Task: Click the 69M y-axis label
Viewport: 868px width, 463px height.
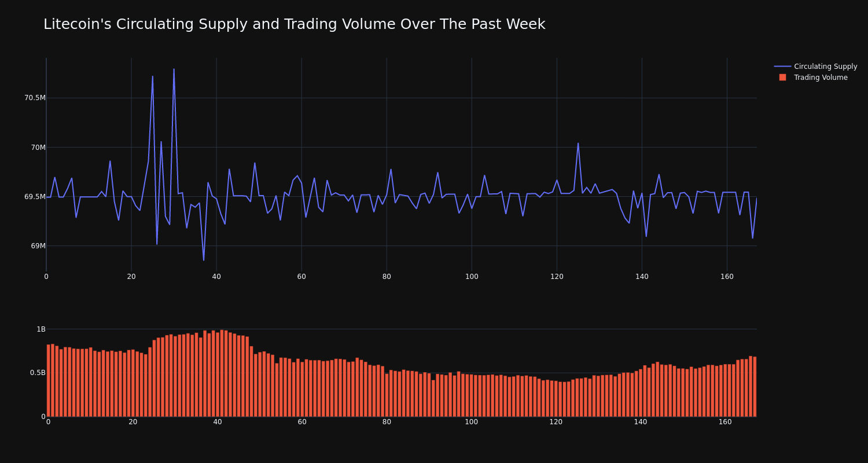Action: (38, 246)
